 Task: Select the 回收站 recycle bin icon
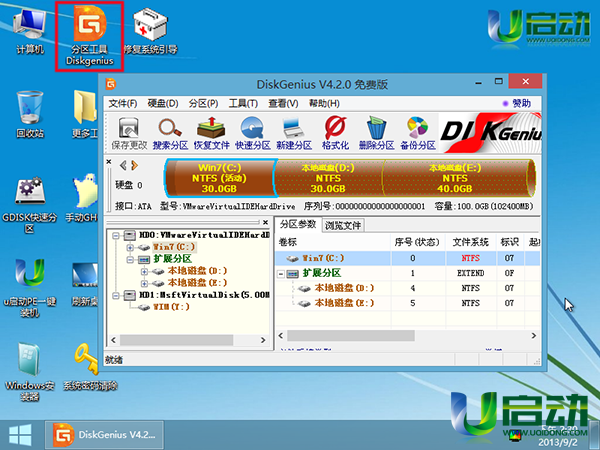coord(30,115)
